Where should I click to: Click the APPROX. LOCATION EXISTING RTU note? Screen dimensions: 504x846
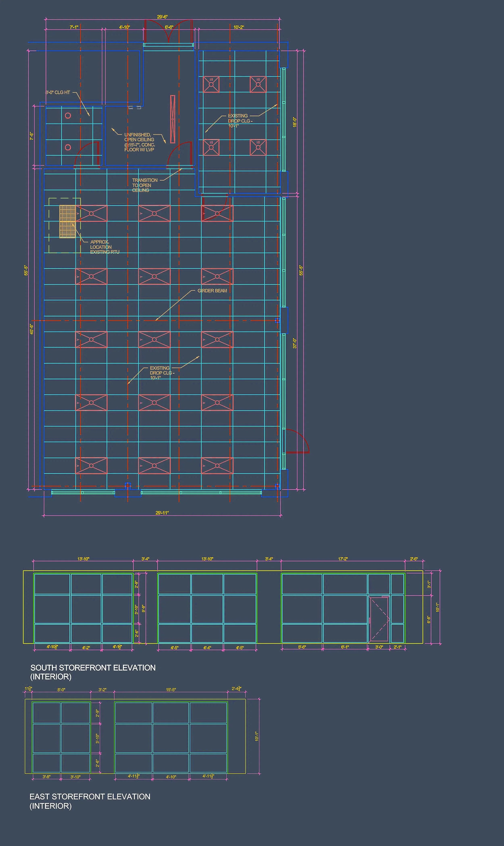coord(104,247)
